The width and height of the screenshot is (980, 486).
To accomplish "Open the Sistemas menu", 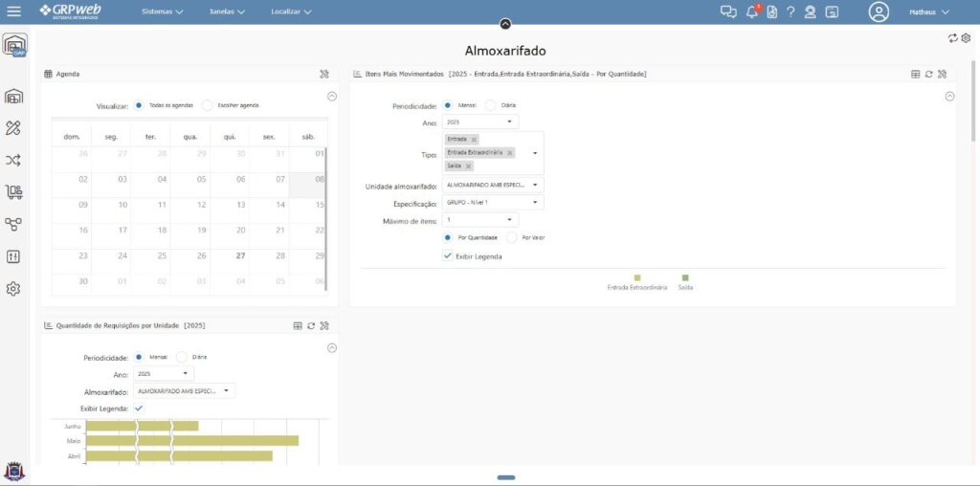I will click(x=162, y=12).
